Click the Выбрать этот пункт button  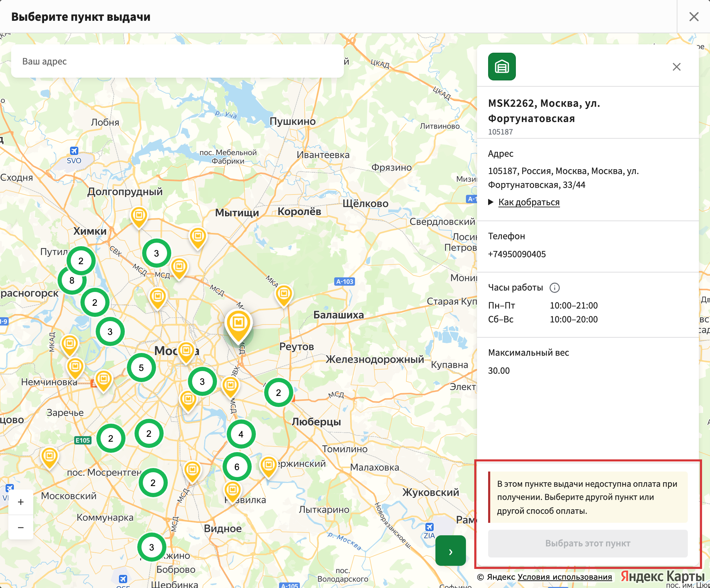(588, 543)
